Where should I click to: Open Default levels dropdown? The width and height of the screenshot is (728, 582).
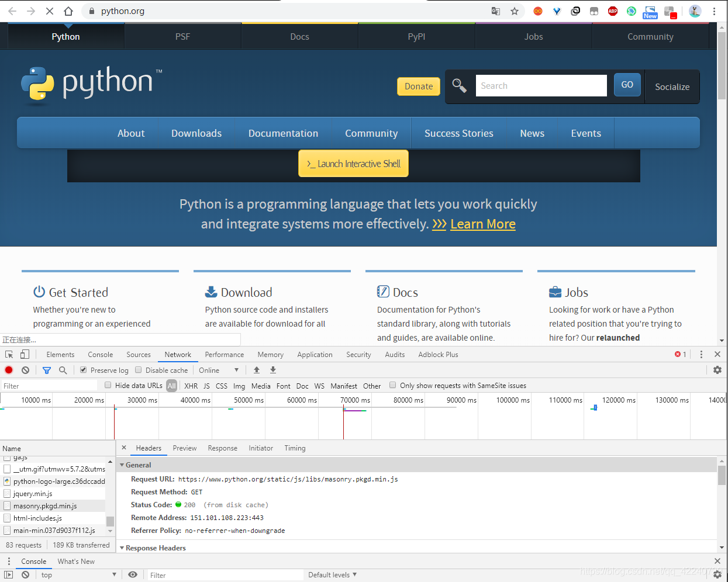coord(332,575)
